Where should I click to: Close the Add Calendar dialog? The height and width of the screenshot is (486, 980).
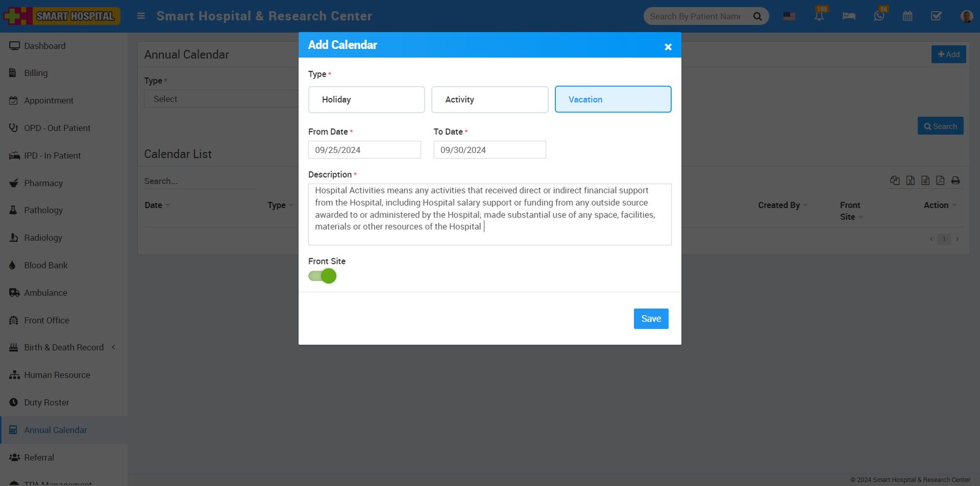tap(668, 47)
